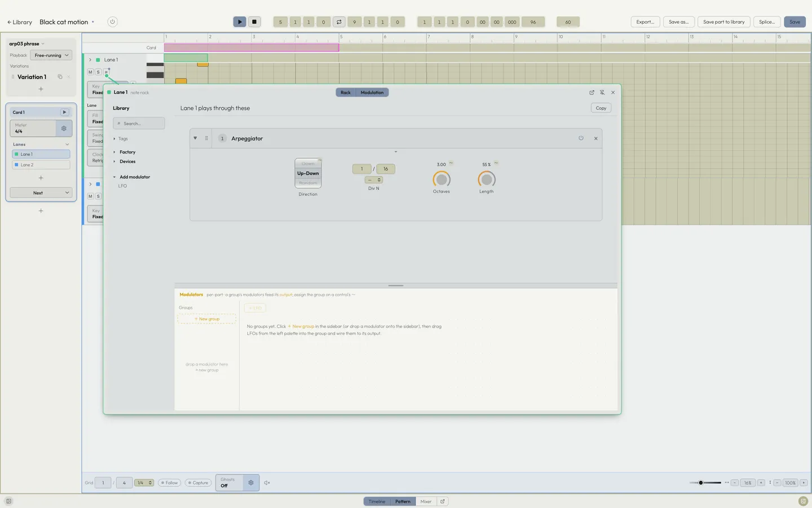The height and width of the screenshot is (508, 812).
Task: Open the Ghosts settings gear
Action: [251, 483]
